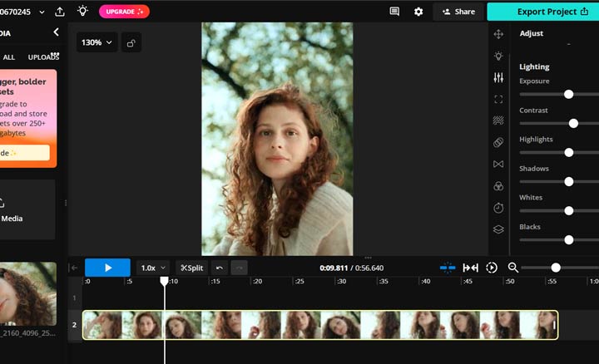Click the add Media upload area

click(x=27, y=209)
